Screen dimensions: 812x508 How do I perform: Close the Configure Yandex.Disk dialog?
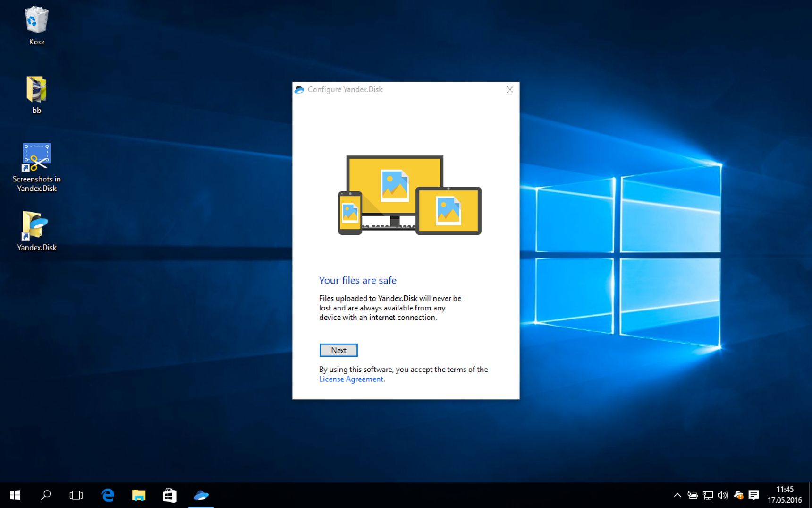[510, 89]
